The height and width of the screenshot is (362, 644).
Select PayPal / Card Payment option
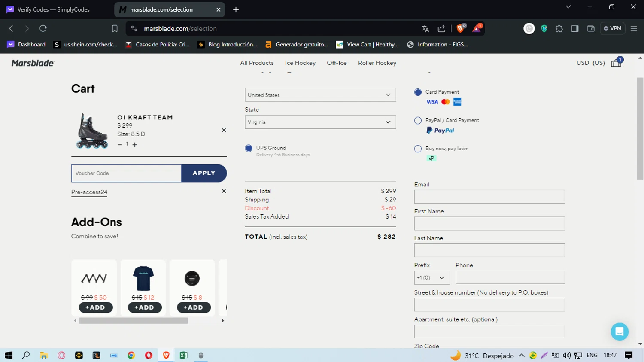click(418, 121)
